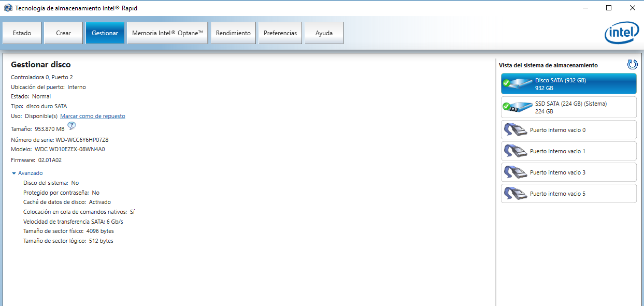Click the Gestionar disco heading
644x306 pixels.
41,65
